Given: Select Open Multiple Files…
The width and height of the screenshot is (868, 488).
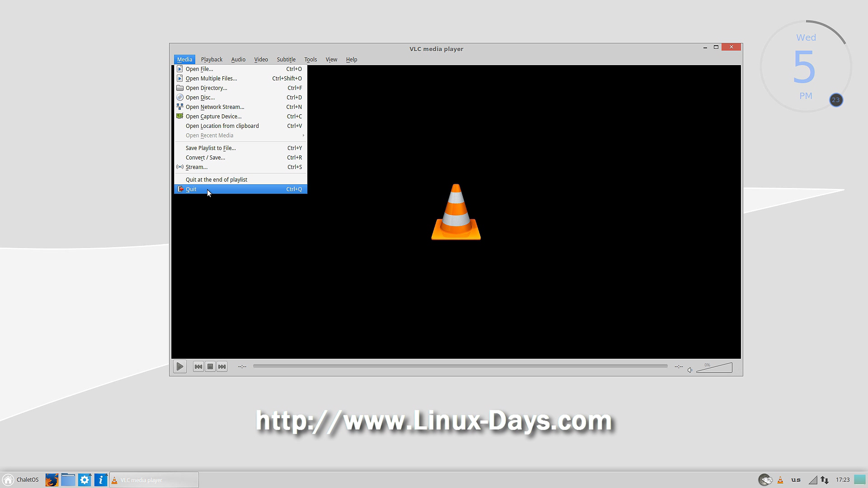Looking at the screenshot, I should click(x=241, y=79).
